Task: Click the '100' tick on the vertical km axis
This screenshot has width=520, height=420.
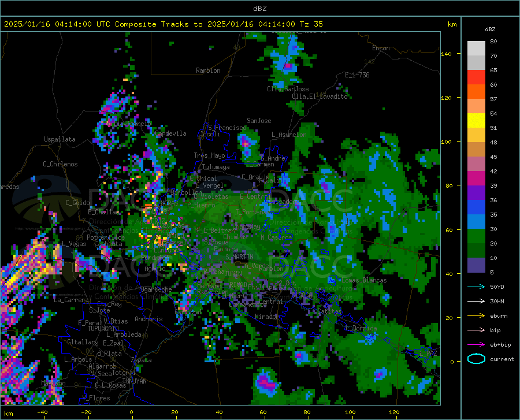Action: click(446, 142)
